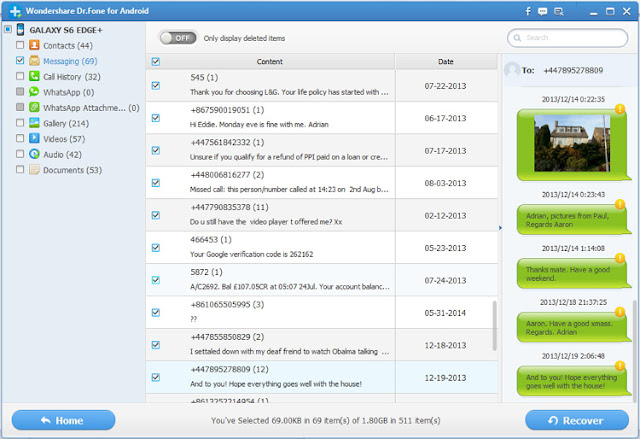Click the Audio category icon
The height and width of the screenshot is (439, 640).
pyautogui.click(x=34, y=154)
